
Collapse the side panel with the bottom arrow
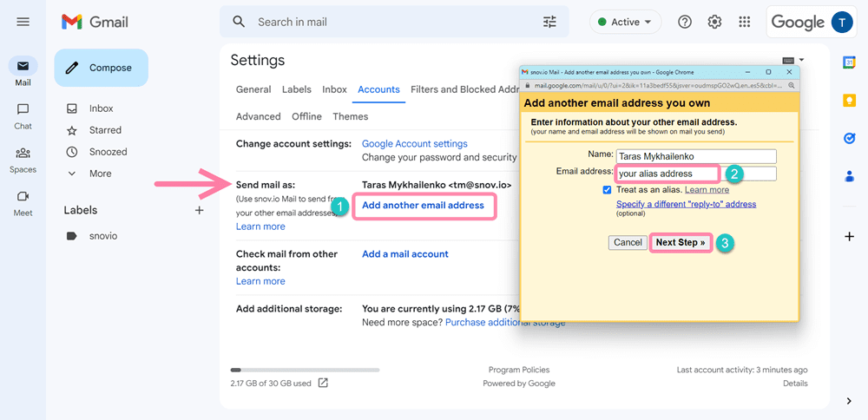click(x=849, y=400)
